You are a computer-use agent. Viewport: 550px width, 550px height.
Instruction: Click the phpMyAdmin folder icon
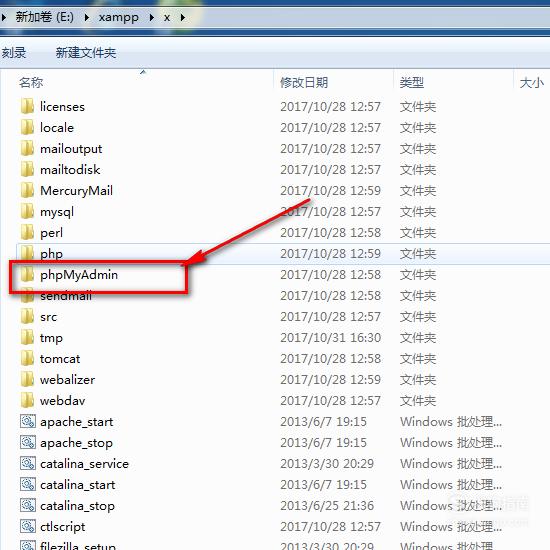tap(27, 275)
